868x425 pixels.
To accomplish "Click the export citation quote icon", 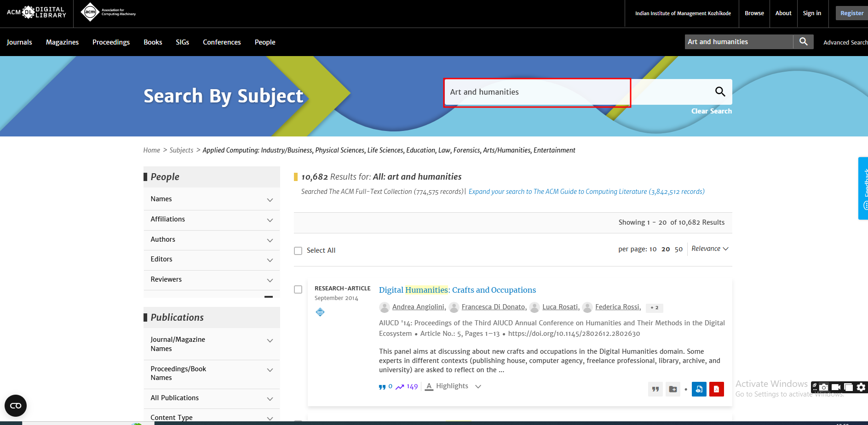I will click(655, 389).
